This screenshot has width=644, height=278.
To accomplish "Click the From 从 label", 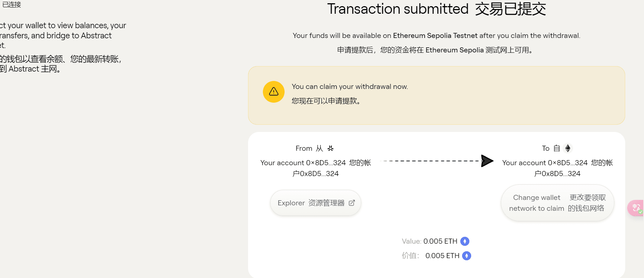I will (x=309, y=148).
